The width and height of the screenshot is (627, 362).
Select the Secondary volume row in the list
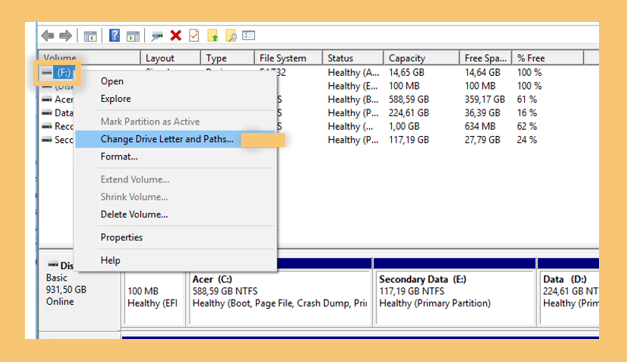(x=58, y=140)
